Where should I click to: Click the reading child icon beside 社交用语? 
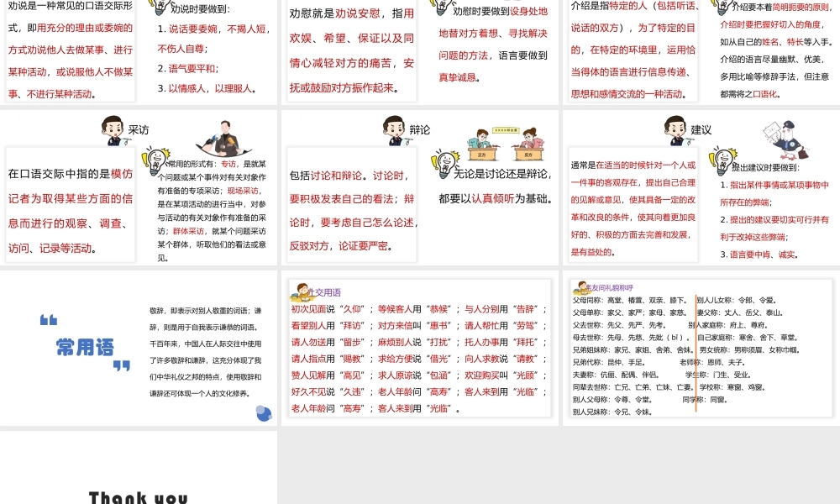[302, 292]
